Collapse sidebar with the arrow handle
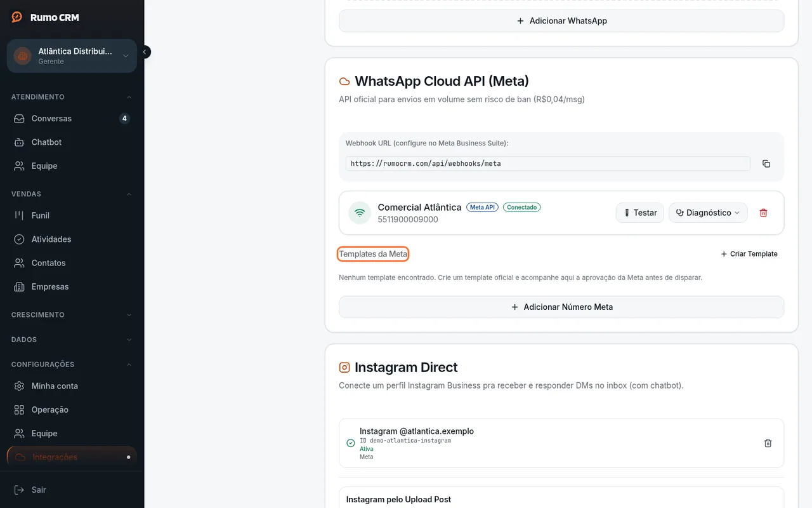The image size is (812, 508). pos(145,52)
